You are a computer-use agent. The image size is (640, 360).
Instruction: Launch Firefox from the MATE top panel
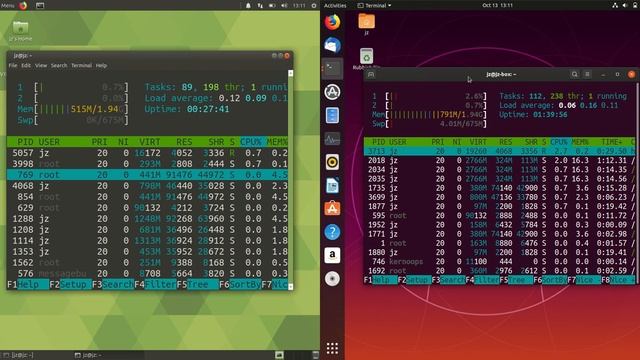pyautogui.click(x=23, y=5)
